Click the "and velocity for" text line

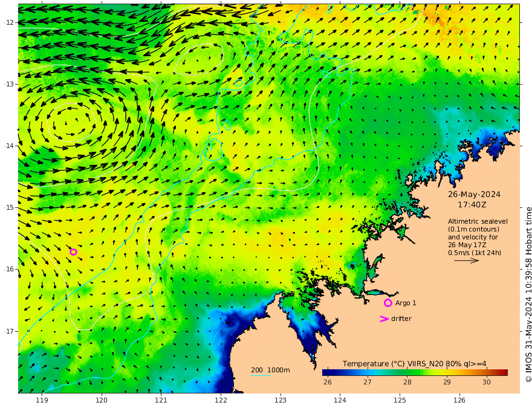pyautogui.click(x=473, y=237)
